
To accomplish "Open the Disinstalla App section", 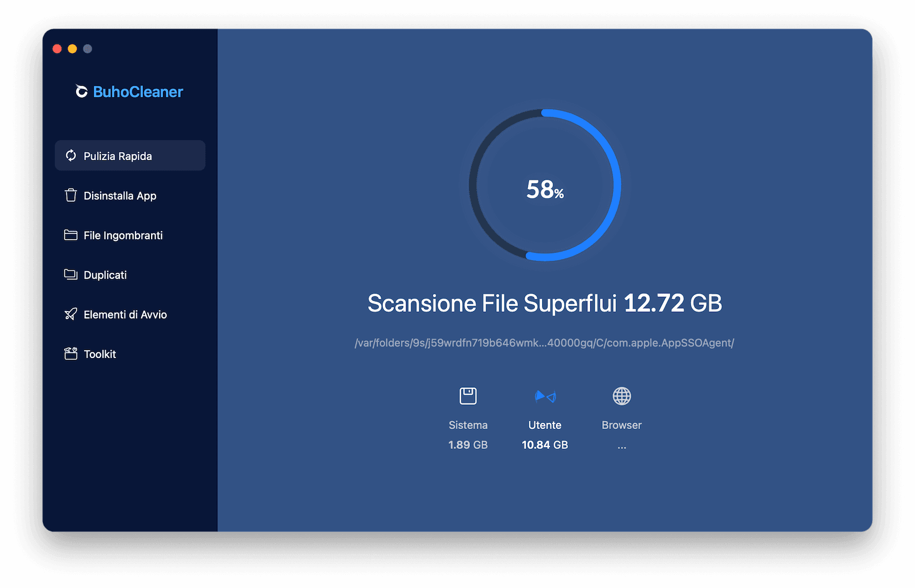I will click(x=120, y=195).
